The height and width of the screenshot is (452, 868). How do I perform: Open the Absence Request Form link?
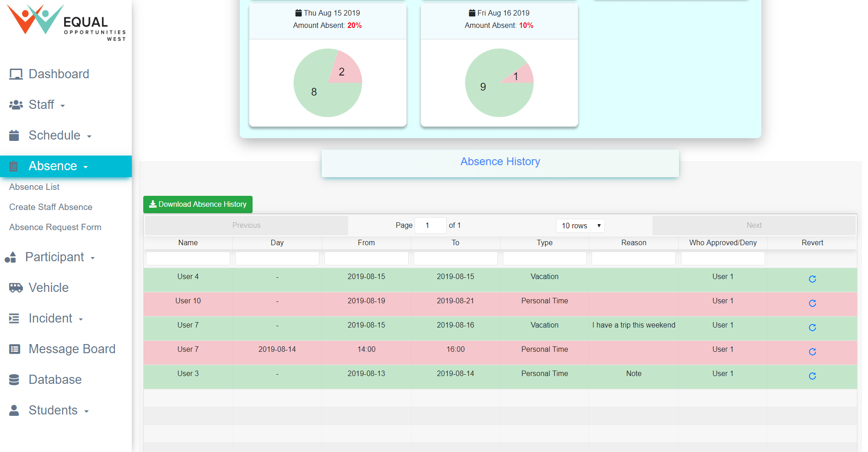[55, 227]
